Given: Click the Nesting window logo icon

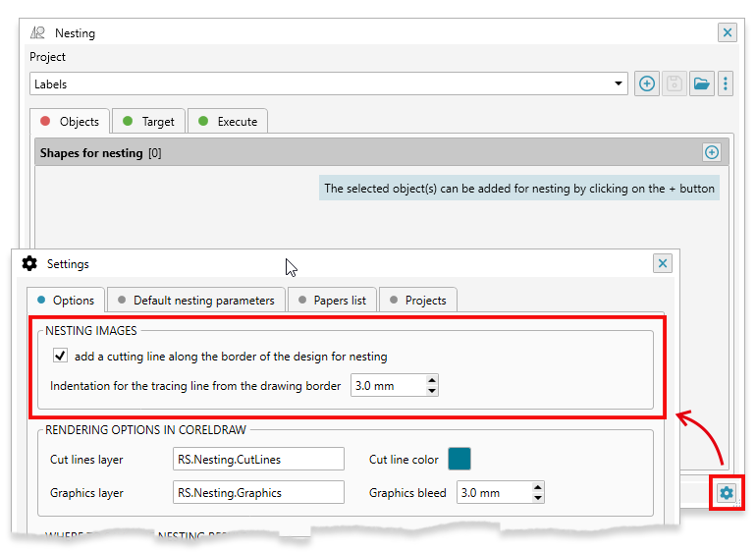Looking at the screenshot, I should click(37, 32).
